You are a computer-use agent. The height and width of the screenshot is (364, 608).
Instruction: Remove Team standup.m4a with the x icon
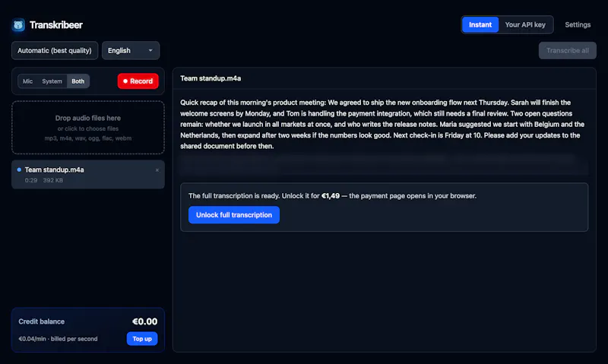[157, 170]
